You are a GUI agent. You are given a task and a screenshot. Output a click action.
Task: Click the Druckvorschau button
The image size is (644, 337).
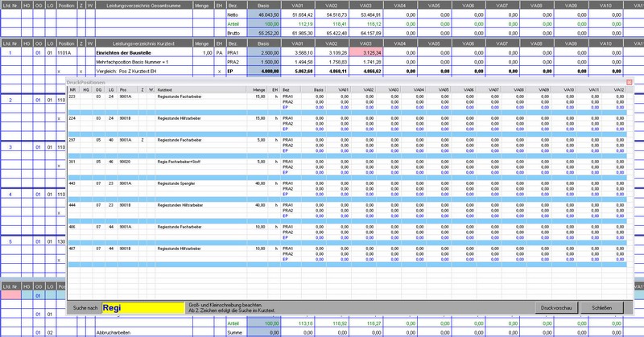[557, 308]
